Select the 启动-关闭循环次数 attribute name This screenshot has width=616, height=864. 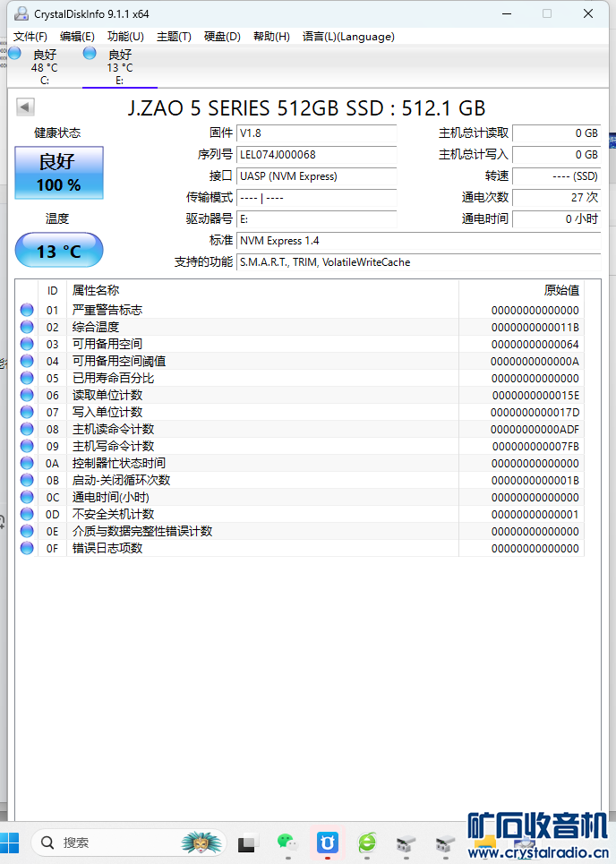point(121,480)
